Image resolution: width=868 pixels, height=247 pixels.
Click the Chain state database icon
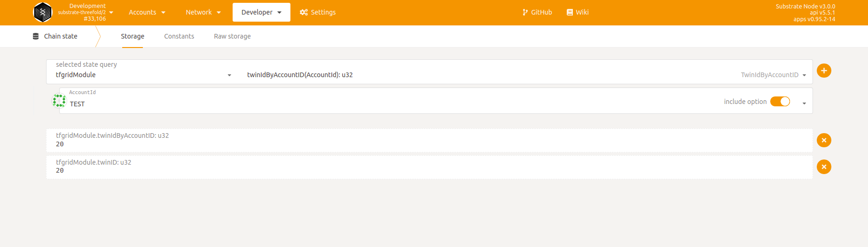point(36,36)
